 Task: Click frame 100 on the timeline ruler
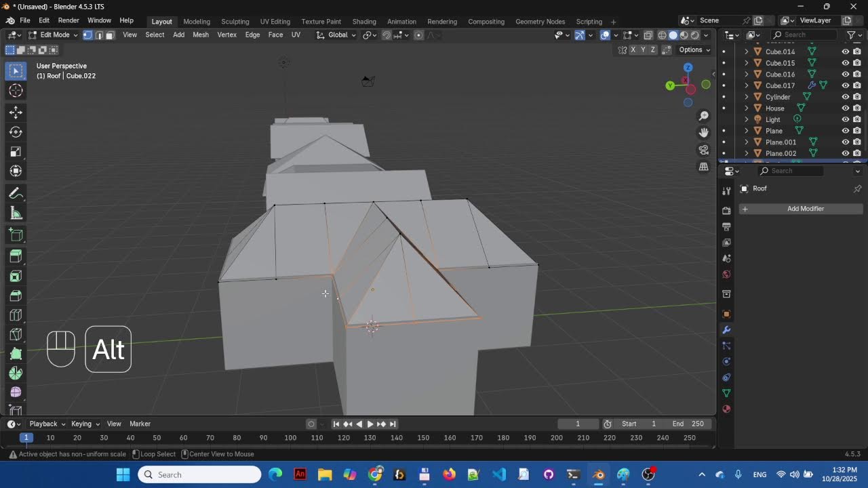coord(290,438)
